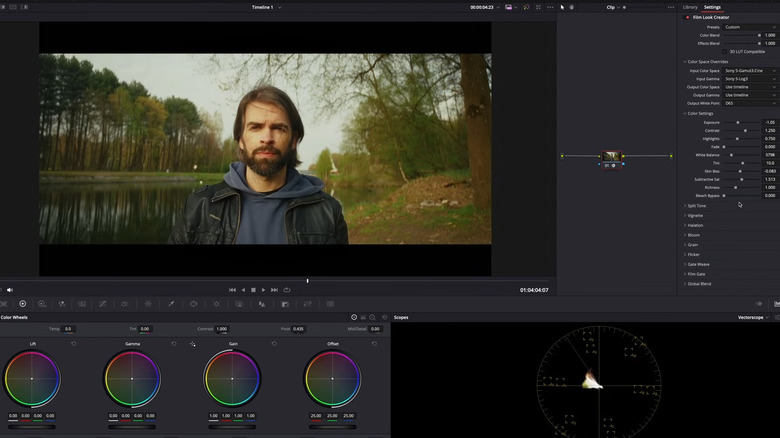Toggle the Film Look Creator effect on/off

[x=687, y=17]
